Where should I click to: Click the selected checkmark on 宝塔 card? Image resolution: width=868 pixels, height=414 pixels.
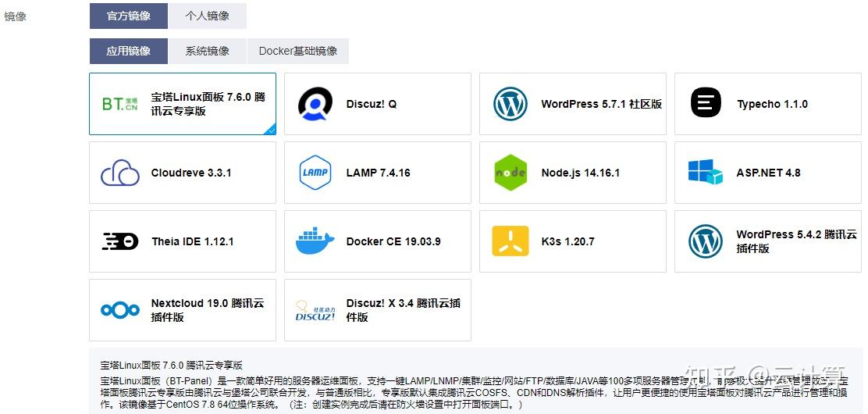click(271, 130)
